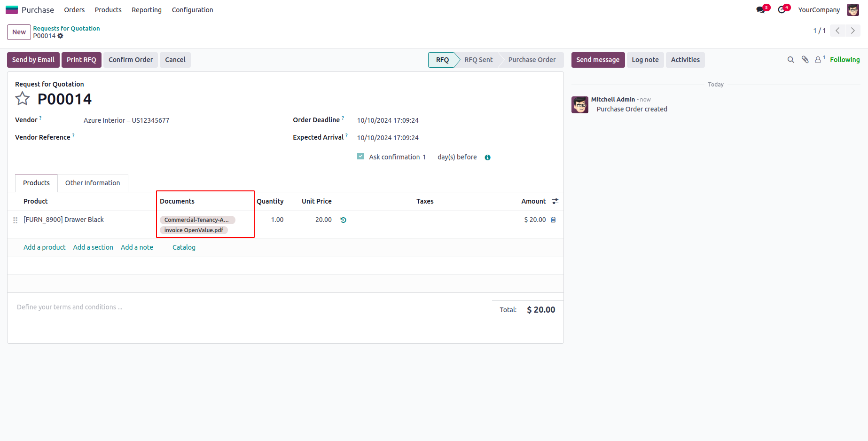This screenshot has width=868, height=441.
Task: Select the RFQ Sent status stage
Action: point(478,60)
